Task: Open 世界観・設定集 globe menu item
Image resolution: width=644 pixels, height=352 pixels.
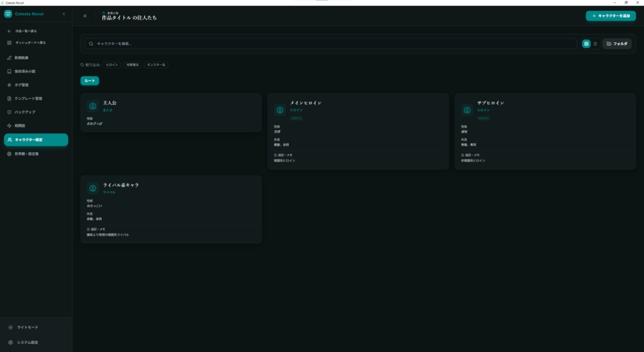Action: (36, 154)
